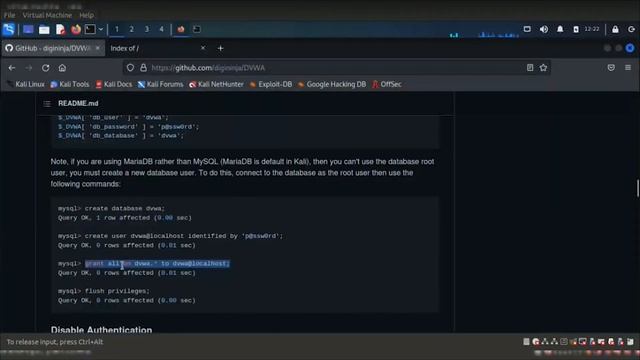Switch to workspace 2
Screen dimensions: 640x360
(131, 29)
